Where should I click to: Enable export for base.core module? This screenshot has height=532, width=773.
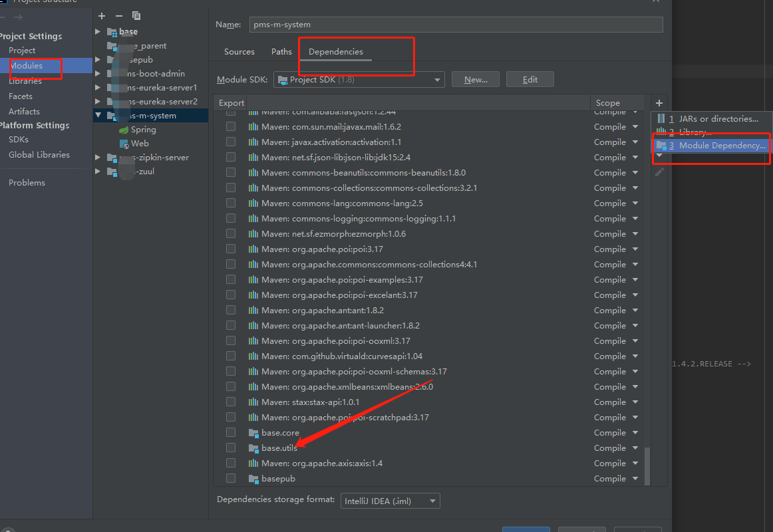231,432
